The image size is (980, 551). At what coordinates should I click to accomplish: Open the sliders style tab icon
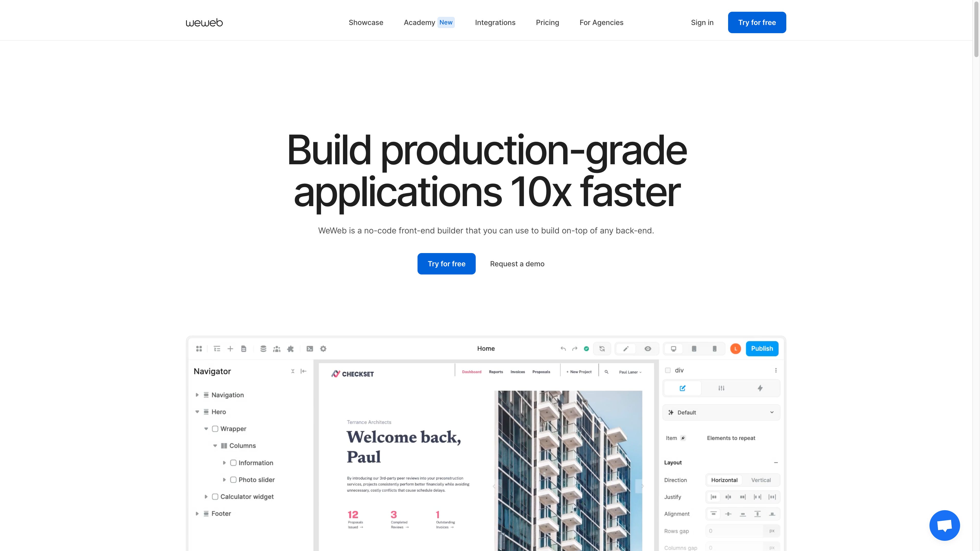pyautogui.click(x=721, y=388)
